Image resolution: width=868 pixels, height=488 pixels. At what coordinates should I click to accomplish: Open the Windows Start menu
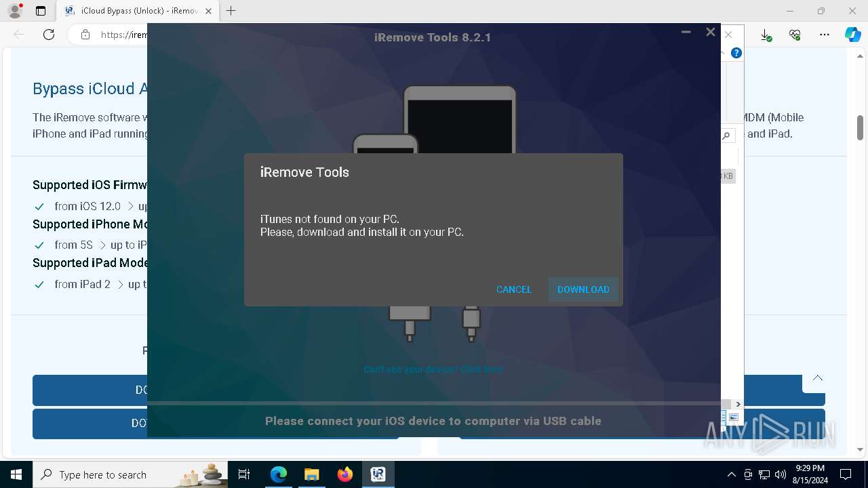pos(16,474)
